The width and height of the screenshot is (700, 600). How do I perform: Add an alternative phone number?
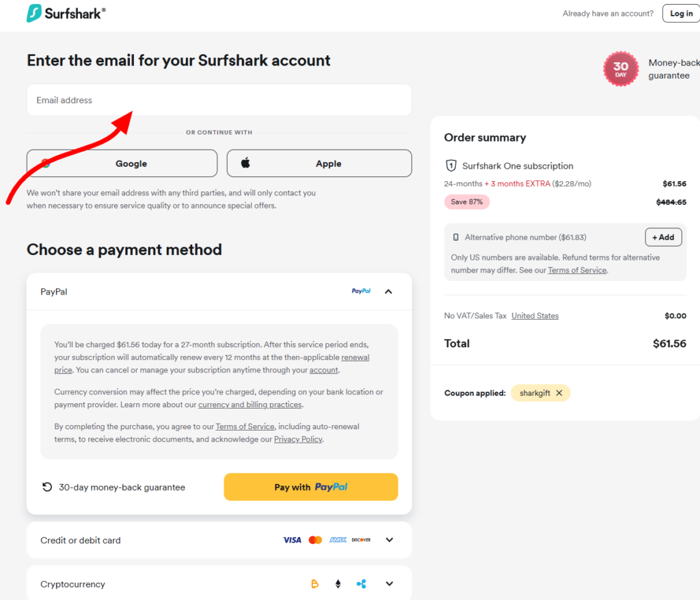[x=662, y=237]
